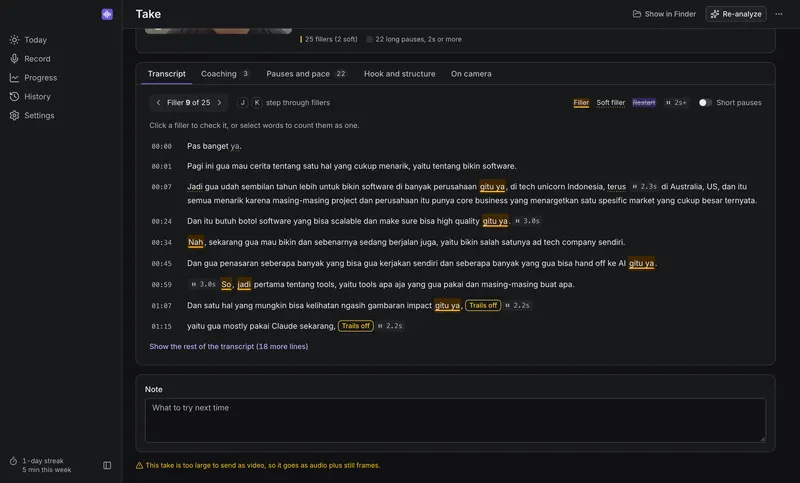Click 'gitu ya' filler after 'high quality'

click(x=495, y=221)
